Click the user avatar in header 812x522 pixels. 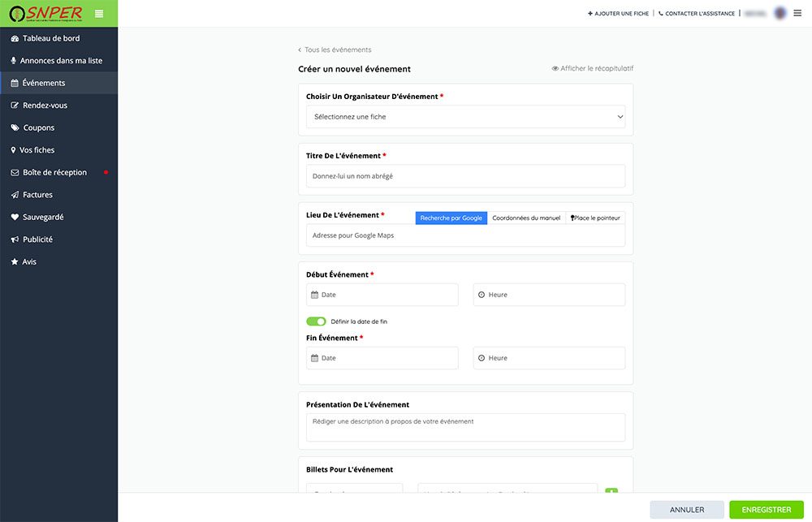[780, 13]
